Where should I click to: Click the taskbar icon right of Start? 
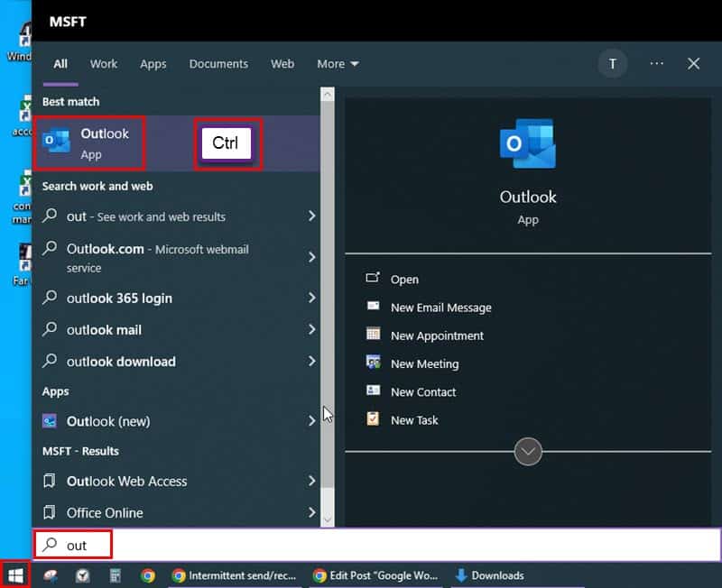(x=51, y=575)
